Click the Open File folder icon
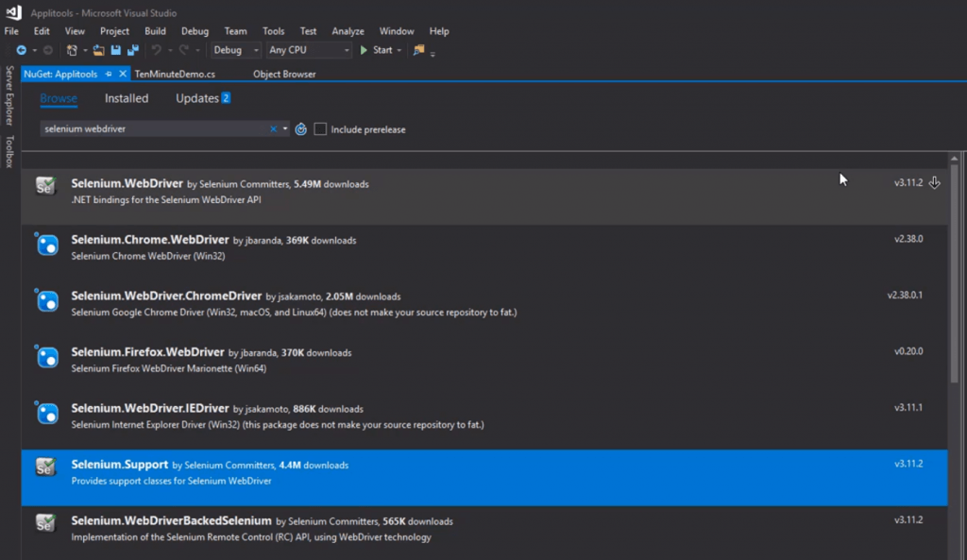This screenshot has width=967, height=560. pyautogui.click(x=98, y=50)
